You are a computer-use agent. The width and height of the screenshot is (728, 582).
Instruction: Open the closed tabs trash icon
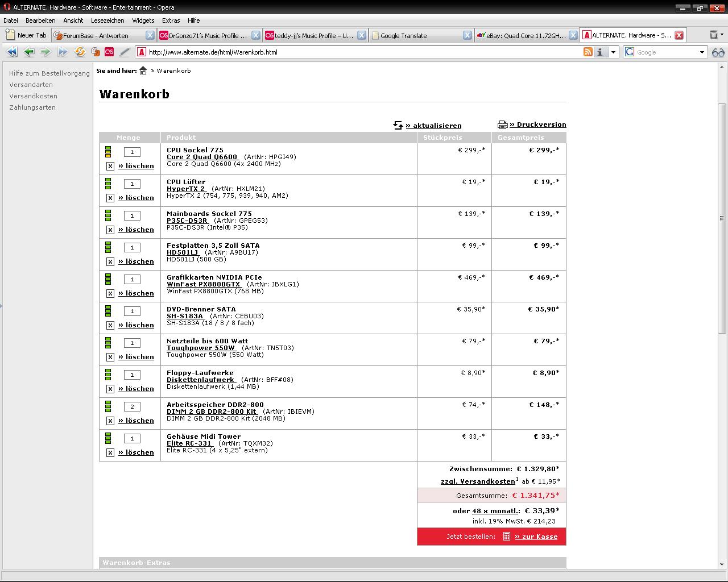(714, 35)
